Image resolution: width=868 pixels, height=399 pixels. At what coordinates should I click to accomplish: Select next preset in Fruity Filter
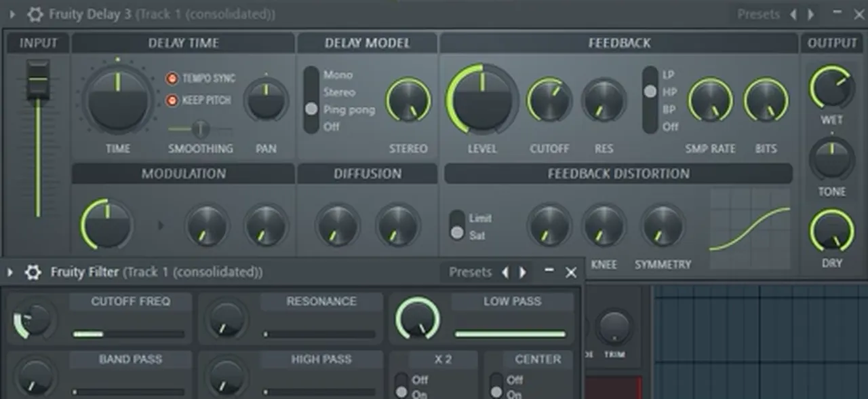tap(522, 273)
